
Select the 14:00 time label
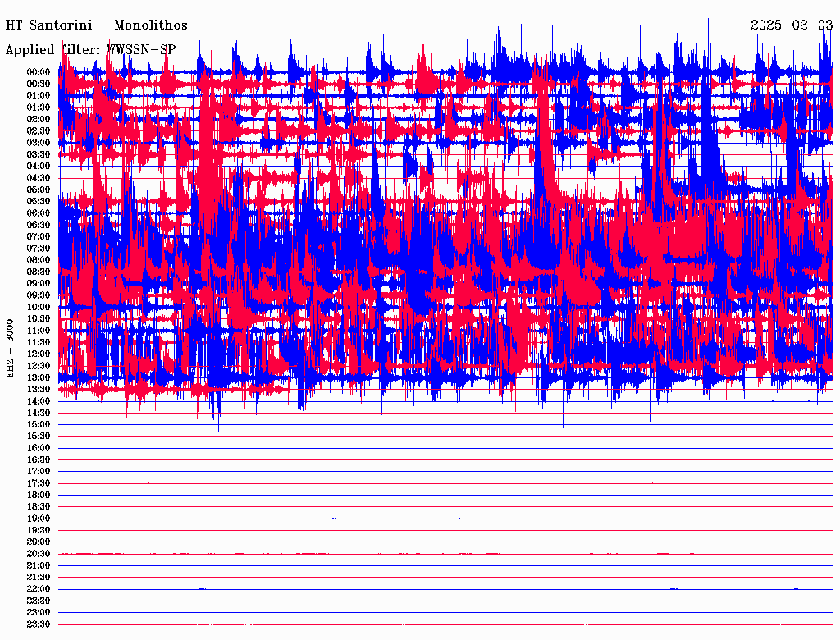click(x=39, y=401)
